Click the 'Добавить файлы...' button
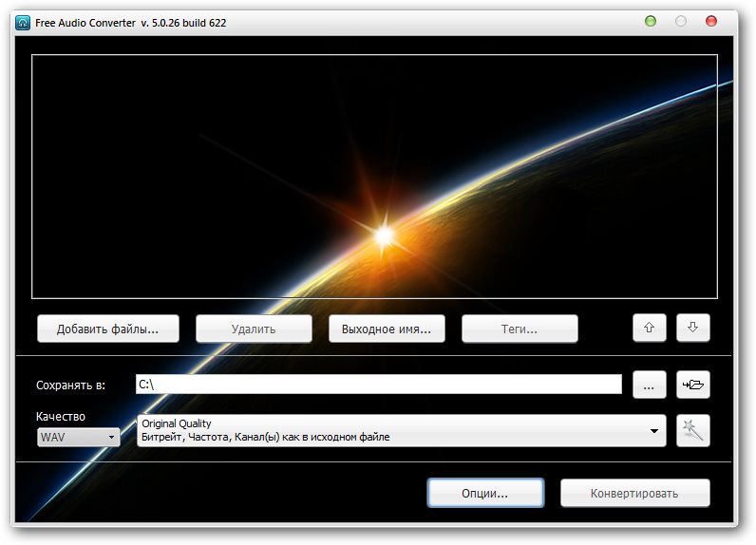The width and height of the screenshot is (756, 545). point(107,329)
